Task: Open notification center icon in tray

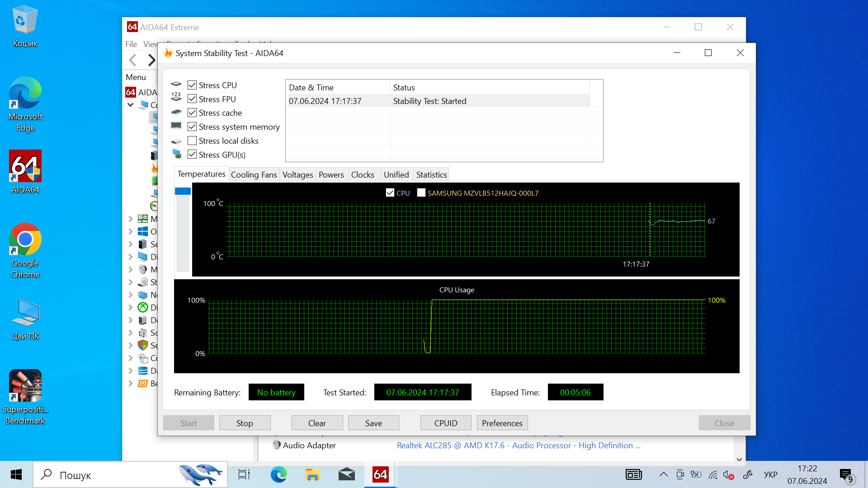Action: 846,474
